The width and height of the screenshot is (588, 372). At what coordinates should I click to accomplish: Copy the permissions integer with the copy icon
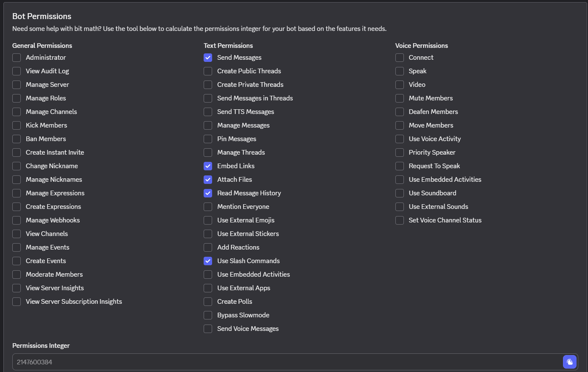click(570, 362)
